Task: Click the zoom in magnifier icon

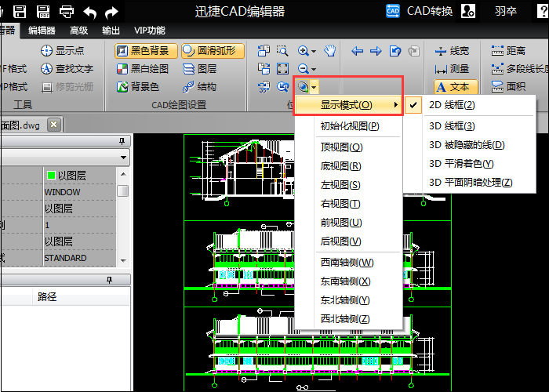Action: pos(304,51)
